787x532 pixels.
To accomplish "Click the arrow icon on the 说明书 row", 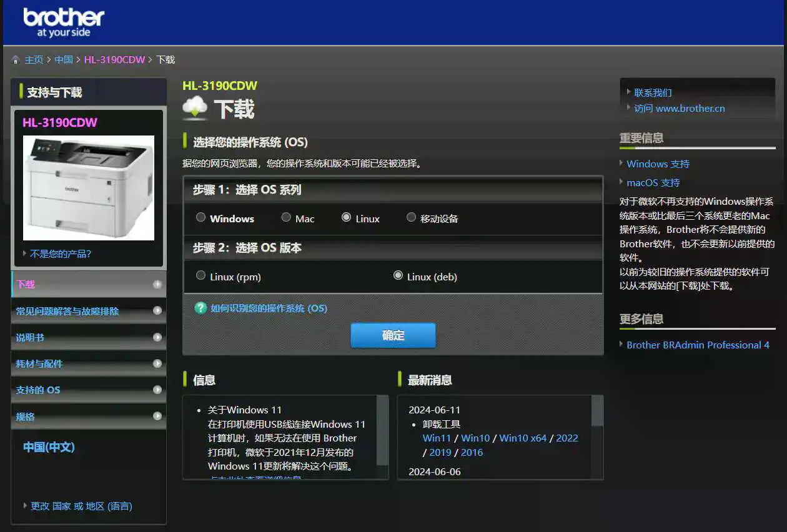I will 157,337.
